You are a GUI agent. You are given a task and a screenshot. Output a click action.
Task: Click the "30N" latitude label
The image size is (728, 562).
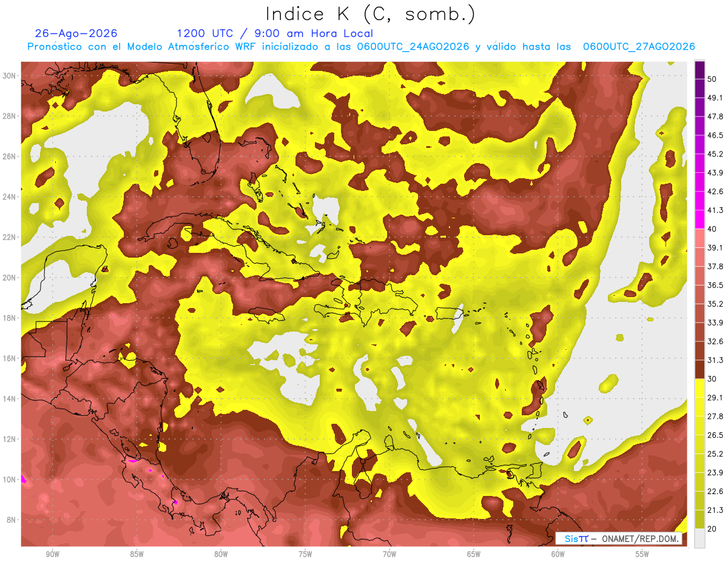[9, 76]
